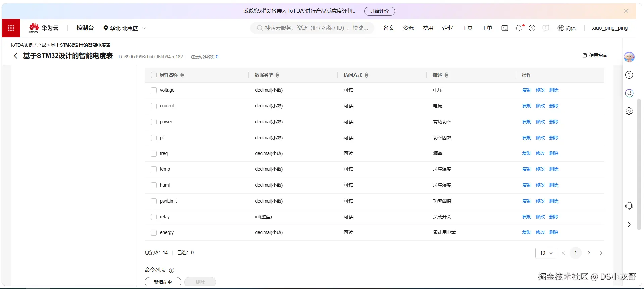Click the smiley feedback icon in sidebar
644x289 pixels.
pyautogui.click(x=629, y=93)
